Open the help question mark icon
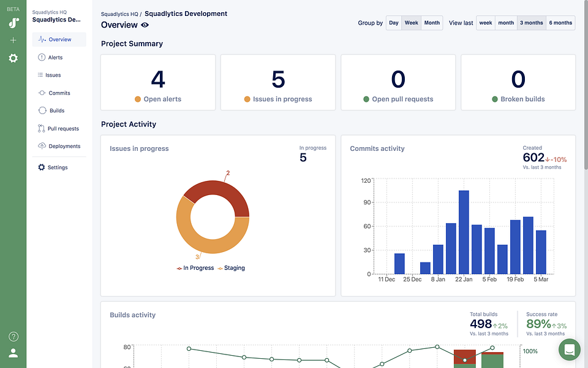Image resolution: width=588 pixels, height=368 pixels. pyautogui.click(x=13, y=337)
